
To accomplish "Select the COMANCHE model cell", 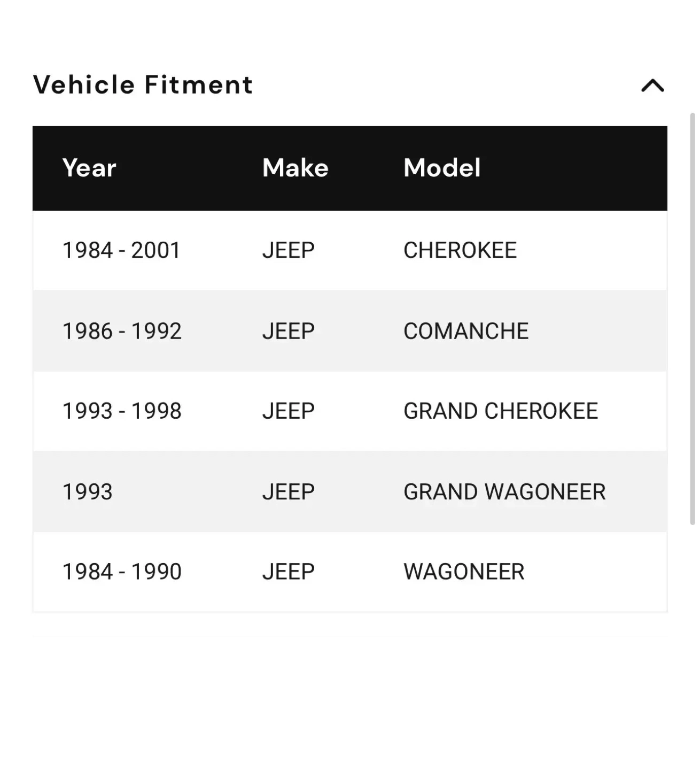I will tap(465, 331).
